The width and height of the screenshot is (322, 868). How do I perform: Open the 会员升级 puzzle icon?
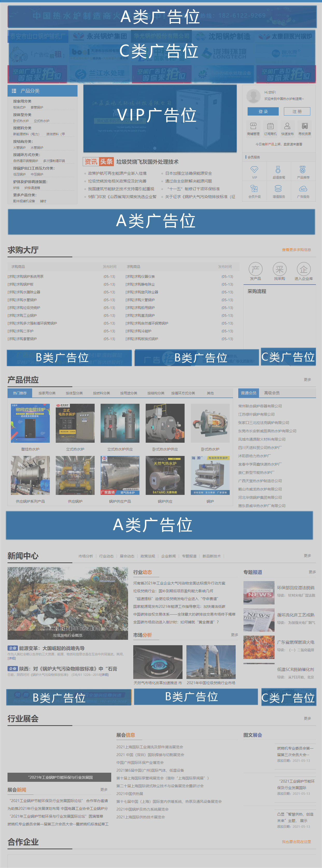click(x=254, y=189)
